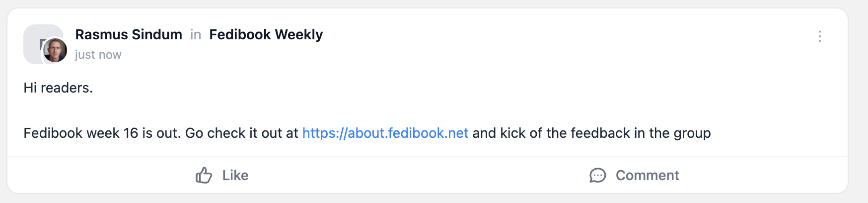Click the thumbs-up Like icon
The image size is (868, 203).
[204, 175]
